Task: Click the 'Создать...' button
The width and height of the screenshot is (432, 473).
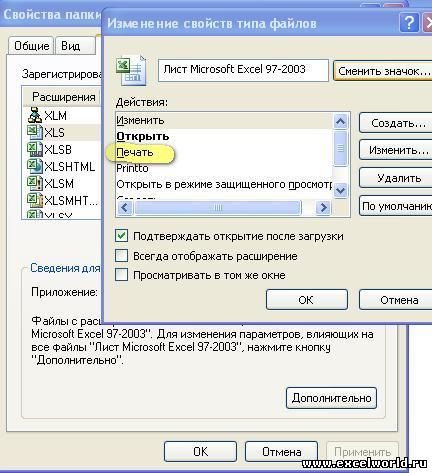Action: (396, 123)
